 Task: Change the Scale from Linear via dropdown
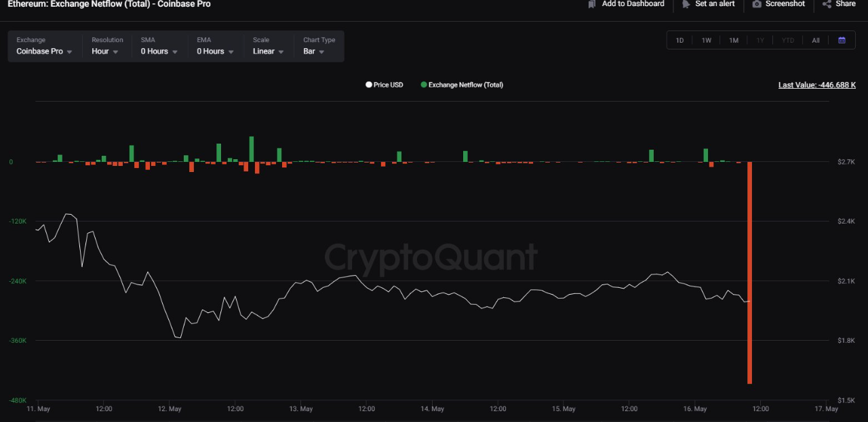267,51
